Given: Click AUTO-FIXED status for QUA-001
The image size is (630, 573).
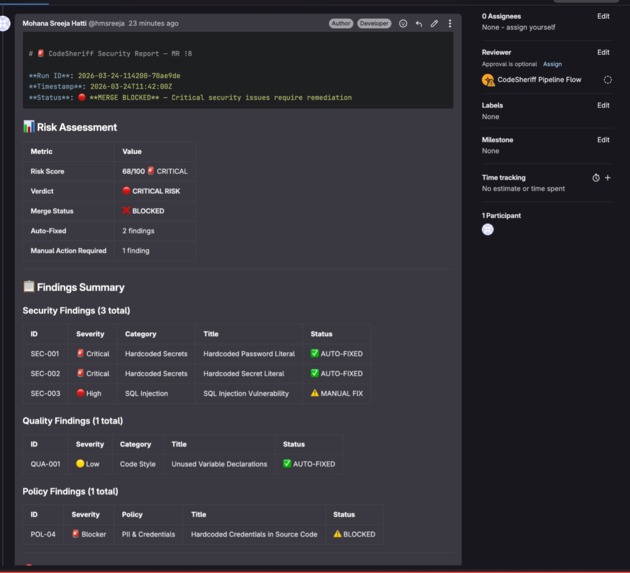Looking at the screenshot, I should (309, 464).
